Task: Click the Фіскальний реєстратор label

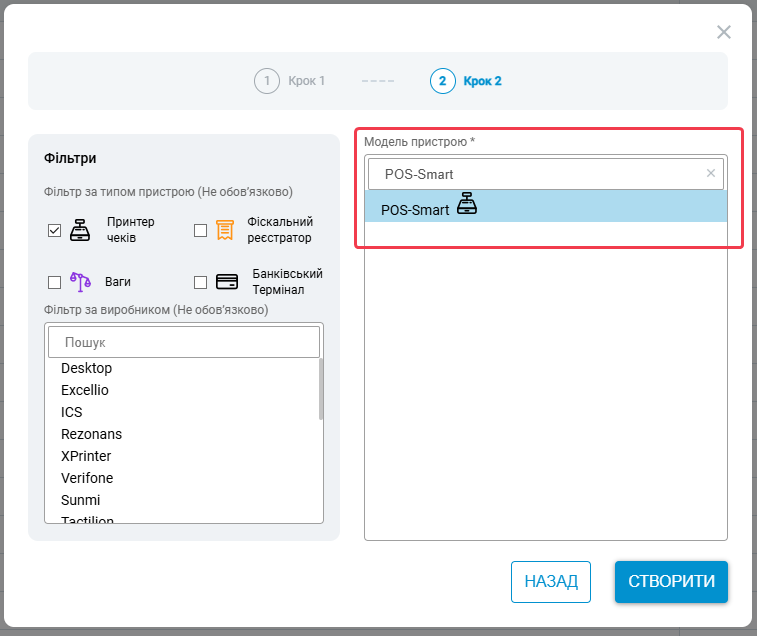Action: pos(280,230)
